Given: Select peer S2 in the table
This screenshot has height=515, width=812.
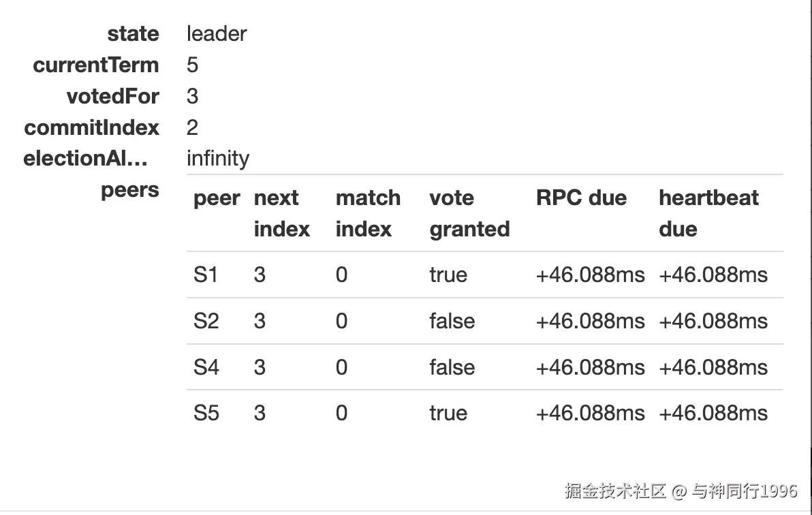Looking at the screenshot, I should [x=206, y=322].
